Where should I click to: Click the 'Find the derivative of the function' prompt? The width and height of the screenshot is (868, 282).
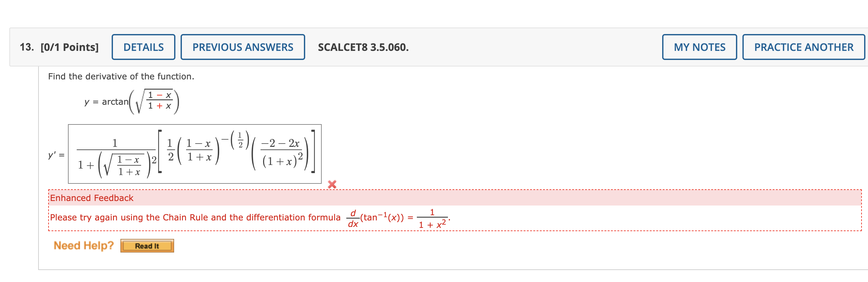(x=121, y=76)
